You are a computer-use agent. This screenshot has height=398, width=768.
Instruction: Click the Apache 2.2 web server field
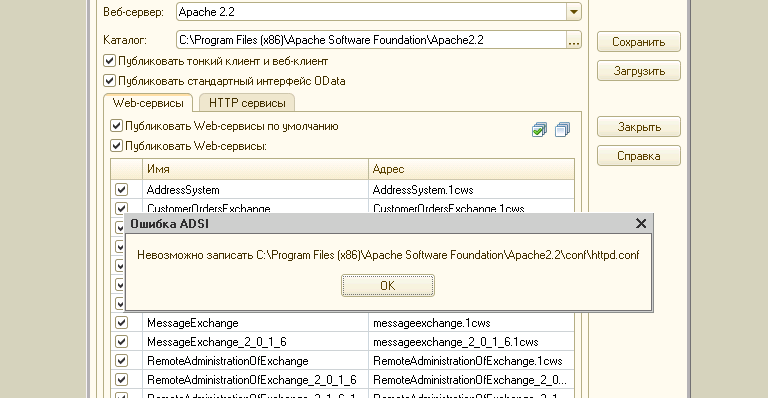point(371,12)
